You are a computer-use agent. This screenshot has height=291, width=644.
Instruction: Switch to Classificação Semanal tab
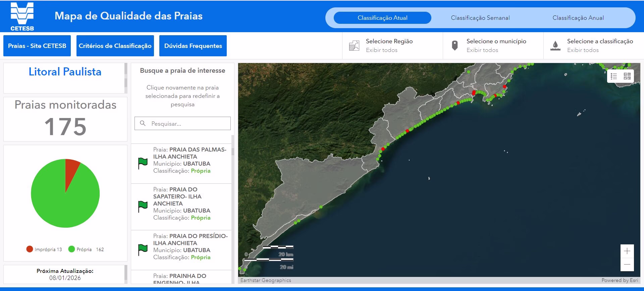coord(480,18)
